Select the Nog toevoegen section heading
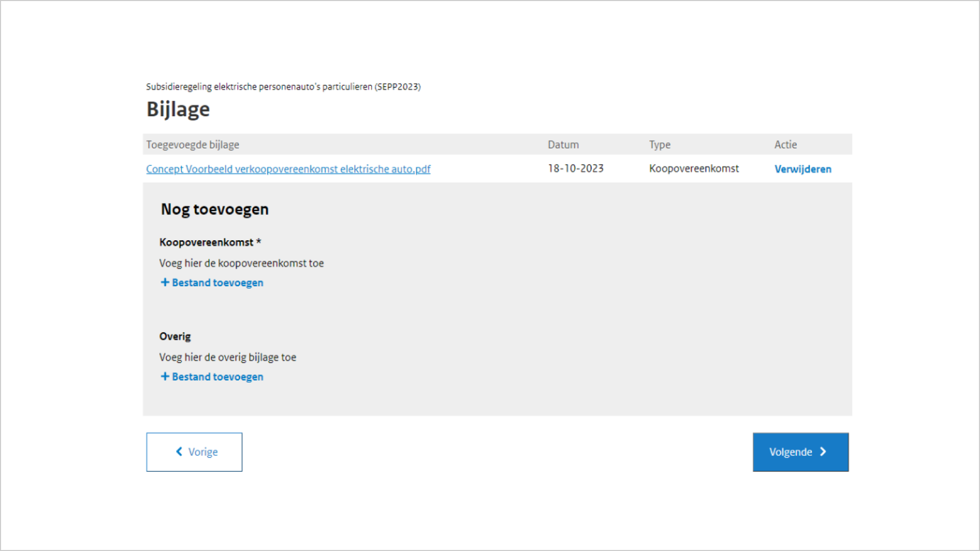Viewport: 980px width, 551px height. [x=214, y=209]
